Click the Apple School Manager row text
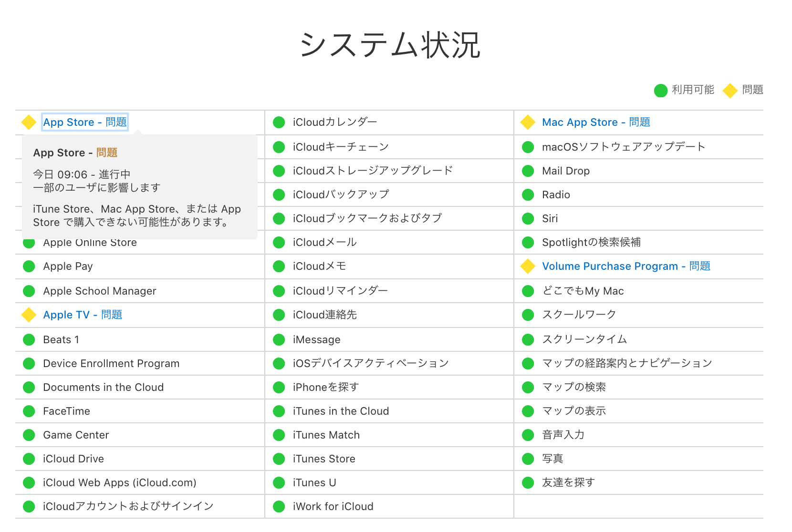This screenshot has height=532, width=792. [100, 291]
